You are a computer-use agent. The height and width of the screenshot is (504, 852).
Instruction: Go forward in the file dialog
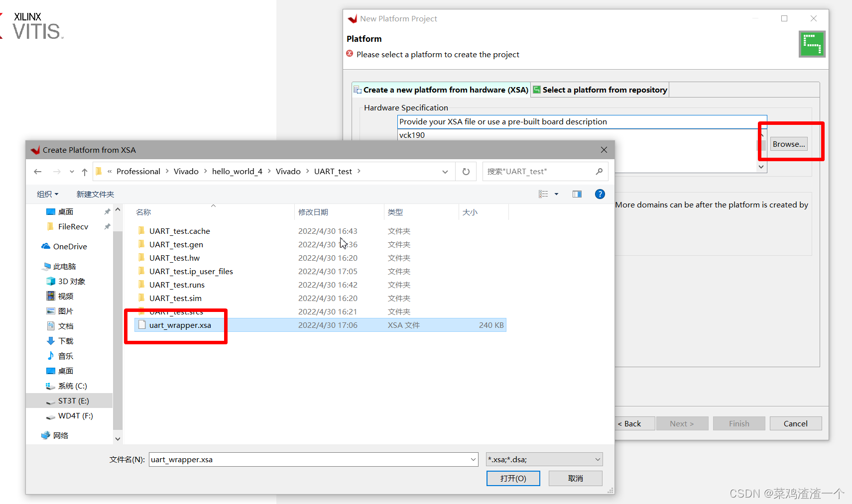(57, 172)
